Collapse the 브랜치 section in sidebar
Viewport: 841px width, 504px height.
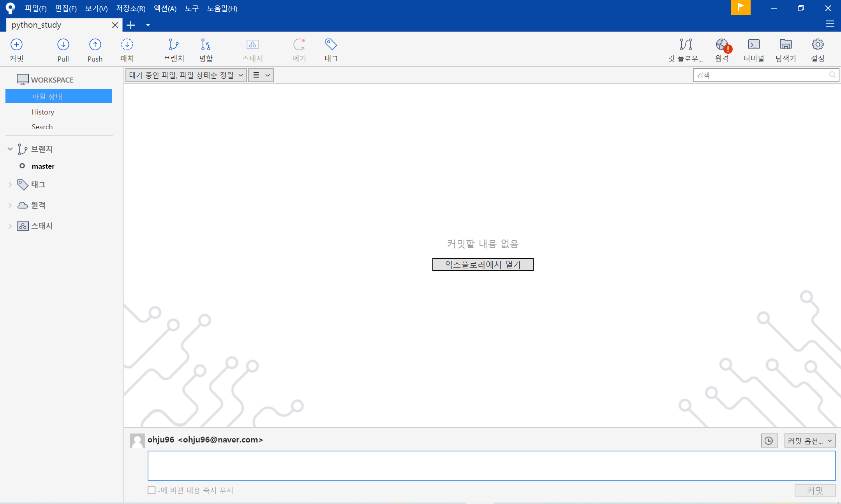10,149
